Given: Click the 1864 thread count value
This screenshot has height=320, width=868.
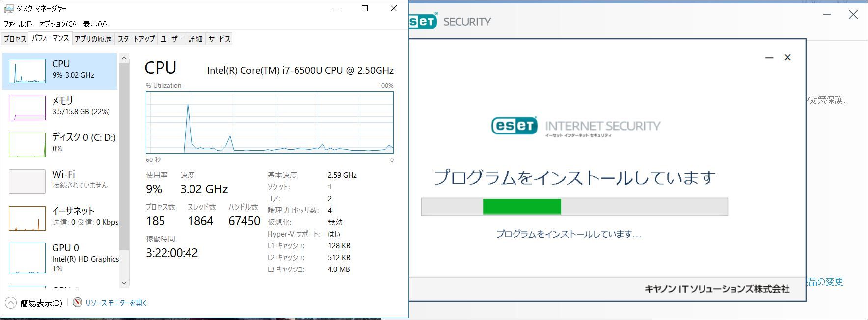Looking at the screenshot, I should (200, 221).
